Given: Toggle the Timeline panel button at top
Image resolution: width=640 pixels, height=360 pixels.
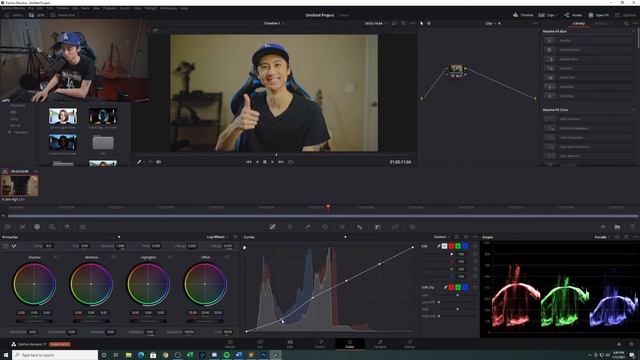Looking at the screenshot, I should (x=523, y=15).
